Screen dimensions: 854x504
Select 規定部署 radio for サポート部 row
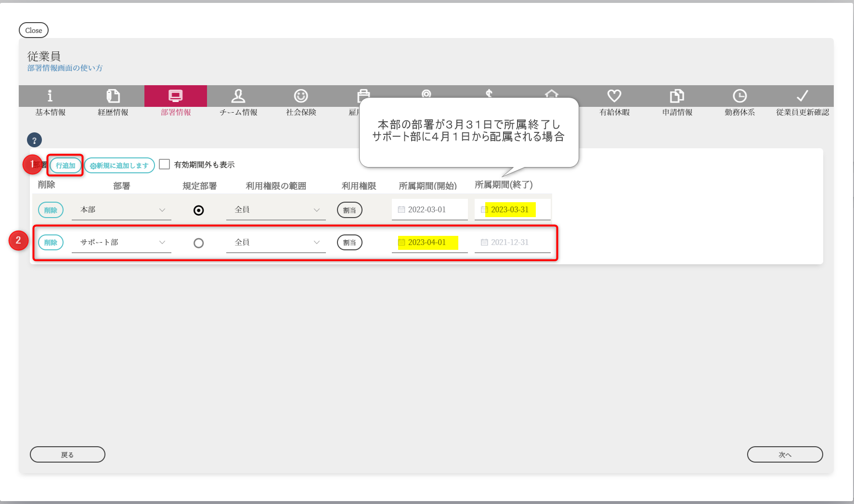point(198,243)
